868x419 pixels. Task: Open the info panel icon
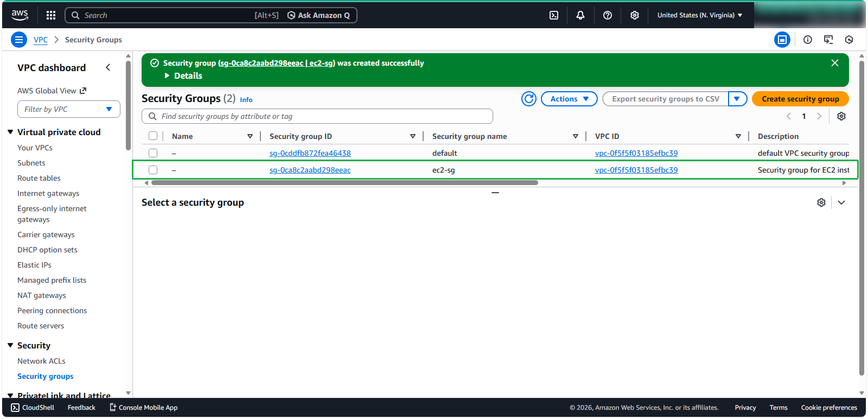point(808,40)
